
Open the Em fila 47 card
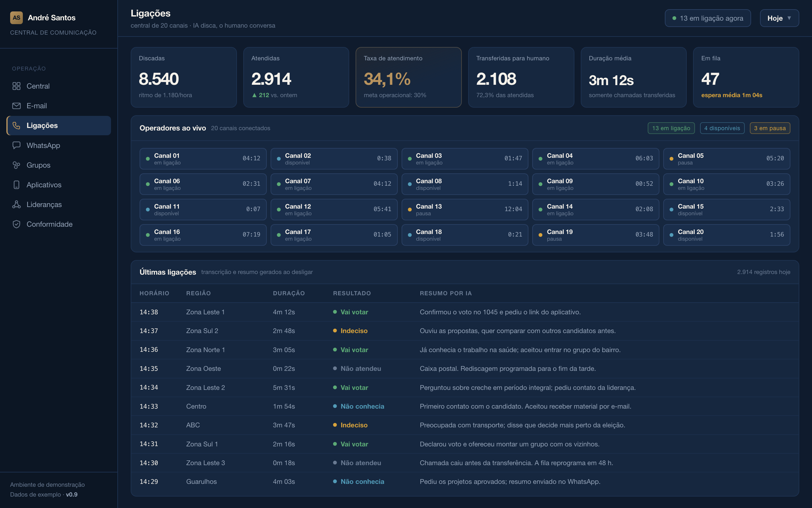746,77
